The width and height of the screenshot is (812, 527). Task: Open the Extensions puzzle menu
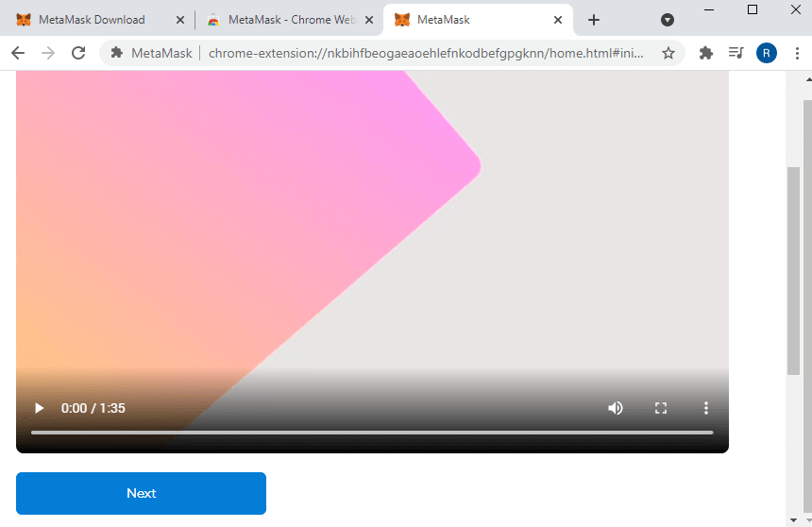(706, 53)
